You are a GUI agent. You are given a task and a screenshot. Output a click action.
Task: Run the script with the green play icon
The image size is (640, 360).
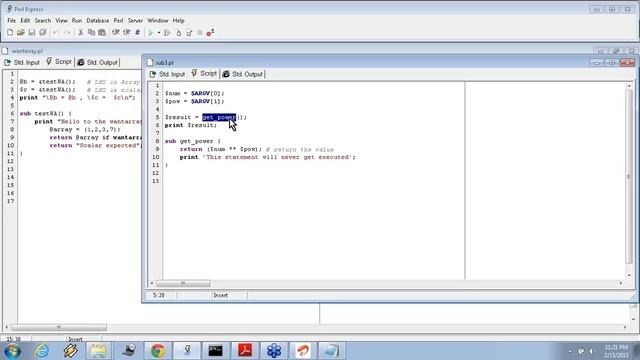[x=151, y=33]
